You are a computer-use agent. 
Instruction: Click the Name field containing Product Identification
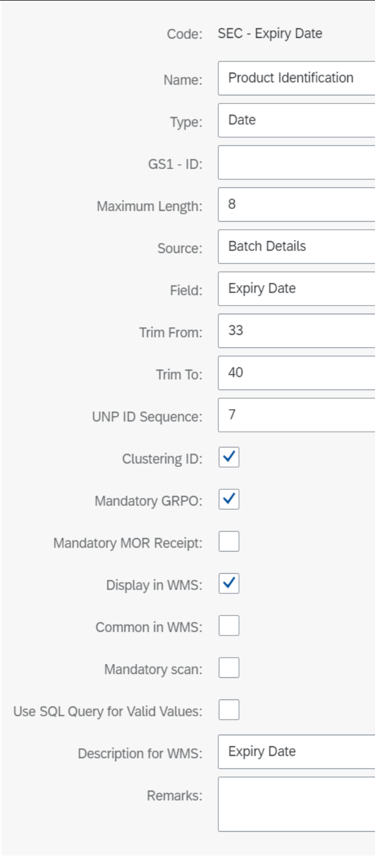296,79
